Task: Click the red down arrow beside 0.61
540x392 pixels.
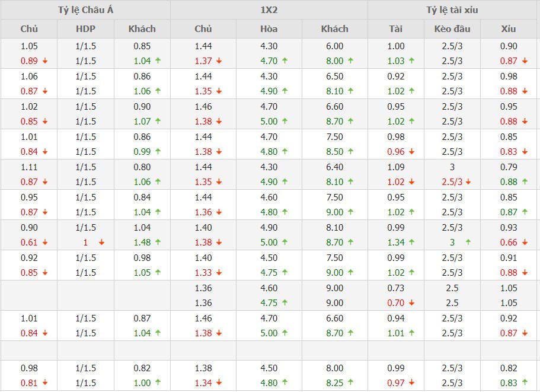Action: coord(45,243)
